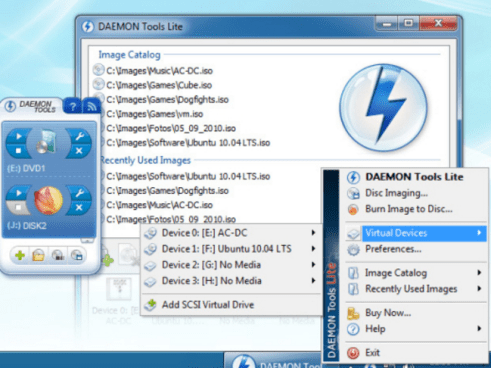Click the play button for DISK2
Screen dimensions: 491x368
tap(19, 193)
